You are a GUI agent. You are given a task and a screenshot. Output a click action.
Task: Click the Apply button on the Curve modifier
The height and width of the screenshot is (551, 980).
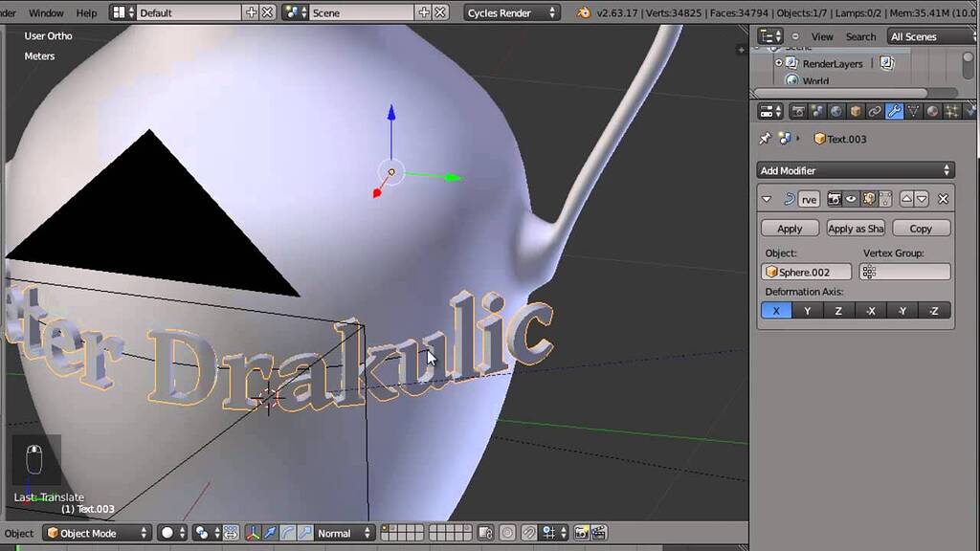coord(789,228)
